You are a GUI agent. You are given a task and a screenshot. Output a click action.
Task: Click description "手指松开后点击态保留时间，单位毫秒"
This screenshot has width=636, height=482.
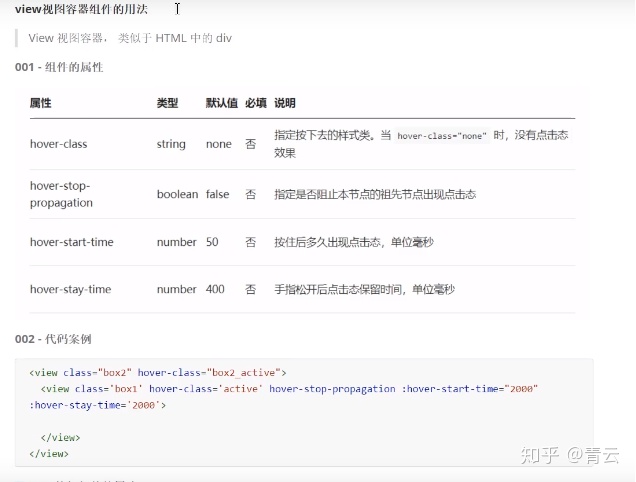tap(365, 289)
